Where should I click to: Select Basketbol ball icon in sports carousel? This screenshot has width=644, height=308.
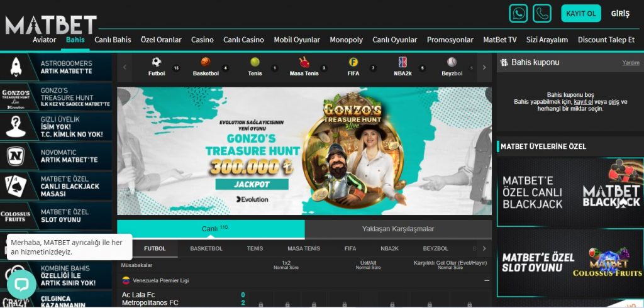click(206, 62)
